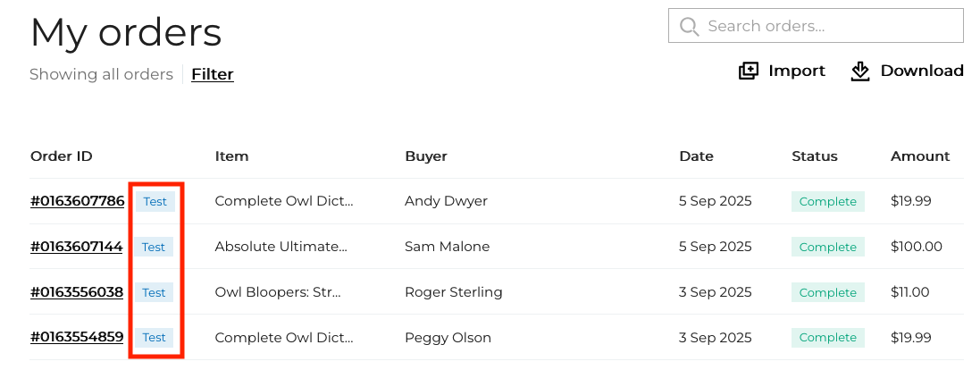Click the Test badge on Andy Dwyer's order
Viewport: 980px width, 370px height.
tap(155, 201)
